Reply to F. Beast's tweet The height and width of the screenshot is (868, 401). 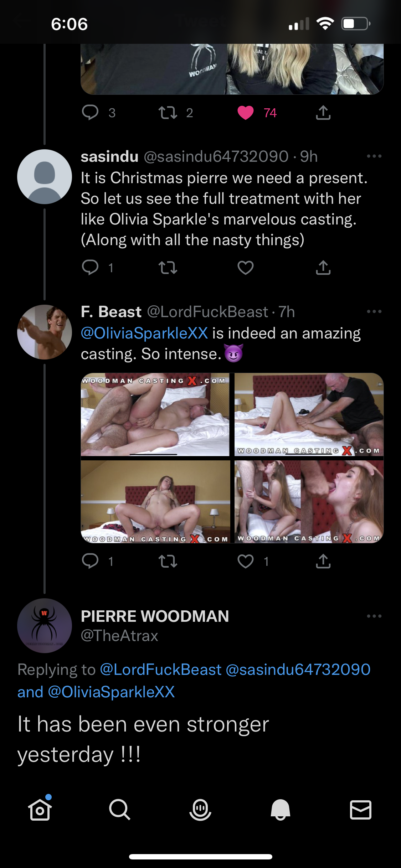click(x=90, y=561)
